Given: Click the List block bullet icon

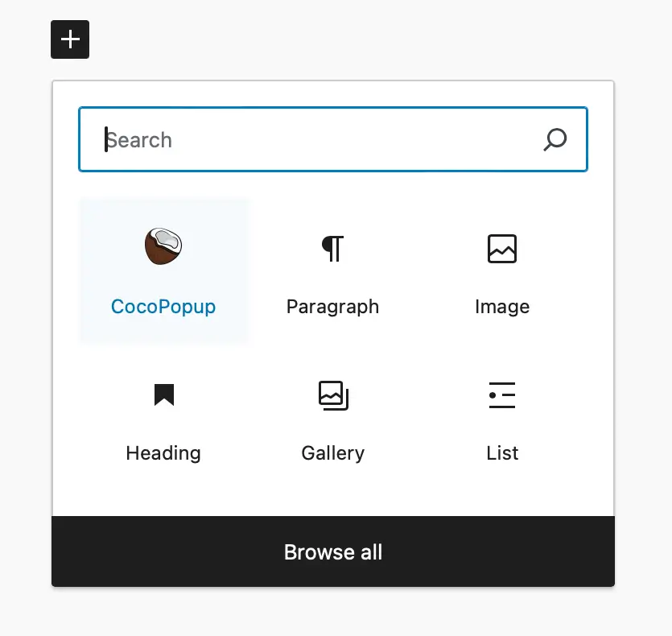Looking at the screenshot, I should click(x=502, y=394).
